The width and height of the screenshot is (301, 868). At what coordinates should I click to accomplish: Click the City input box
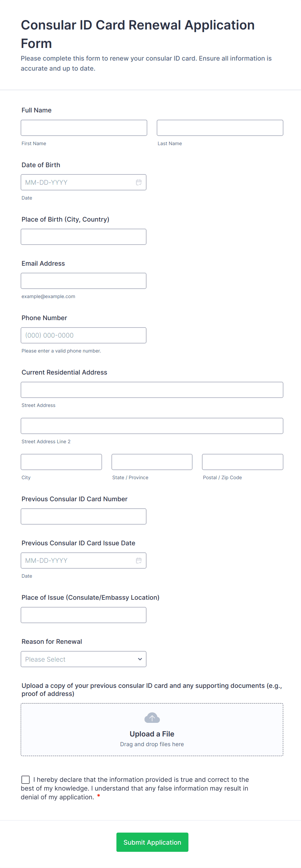click(x=61, y=462)
